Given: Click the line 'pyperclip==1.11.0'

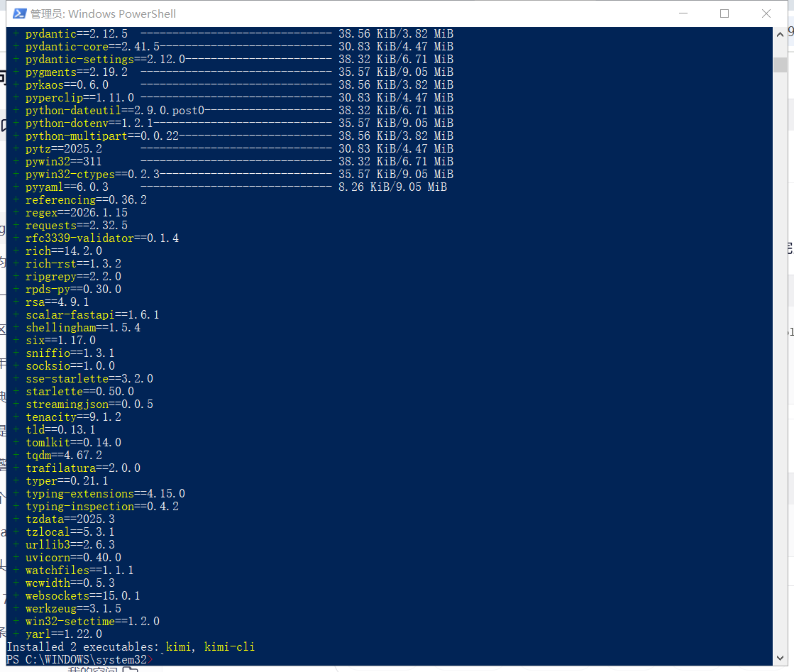Looking at the screenshot, I should (x=79, y=98).
